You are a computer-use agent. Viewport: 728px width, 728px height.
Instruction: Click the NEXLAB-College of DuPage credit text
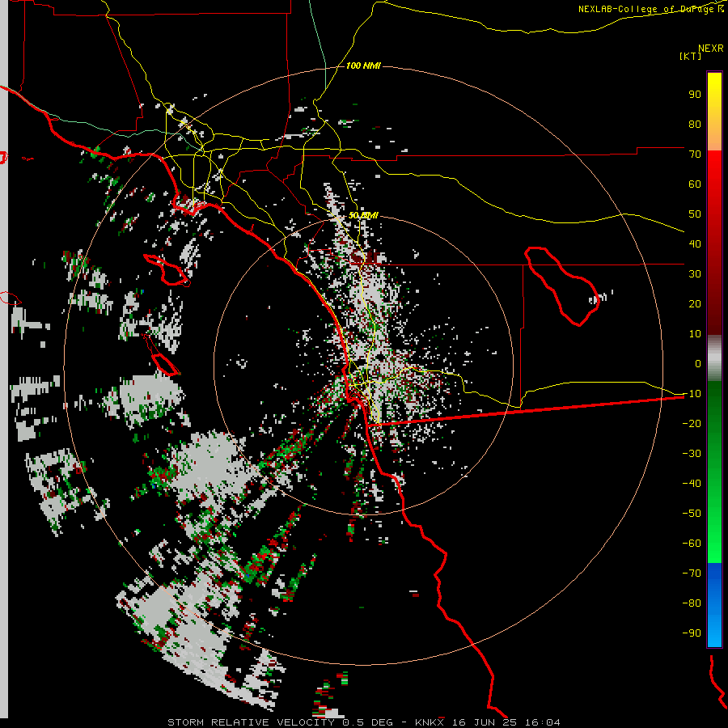(651, 9)
